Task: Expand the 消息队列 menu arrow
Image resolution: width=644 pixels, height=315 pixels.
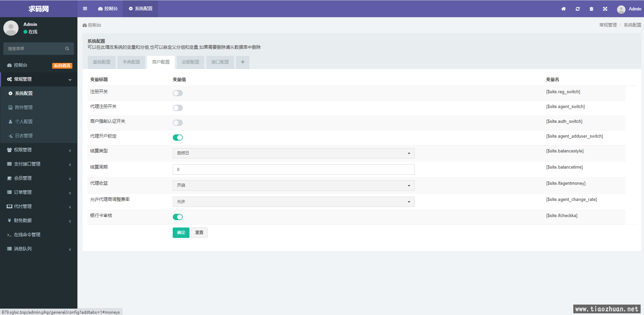Action: click(x=70, y=249)
